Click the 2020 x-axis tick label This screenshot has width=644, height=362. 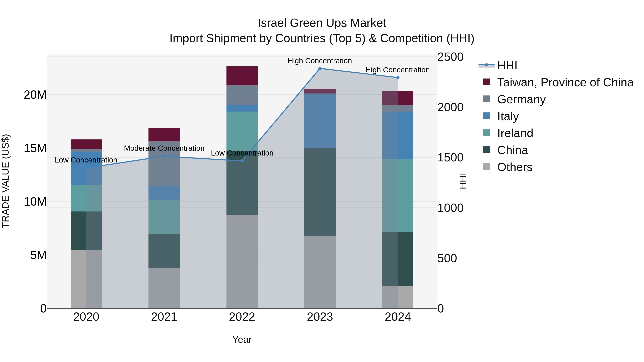[x=86, y=317]
